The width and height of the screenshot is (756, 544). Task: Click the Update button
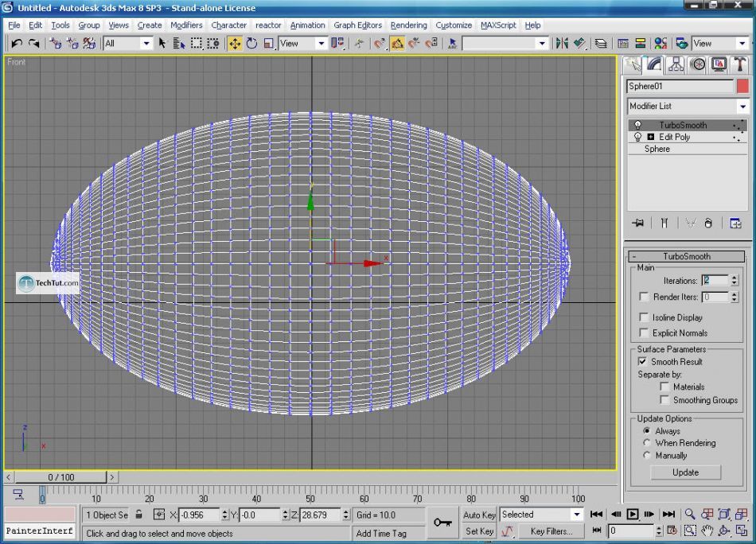(x=685, y=472)
